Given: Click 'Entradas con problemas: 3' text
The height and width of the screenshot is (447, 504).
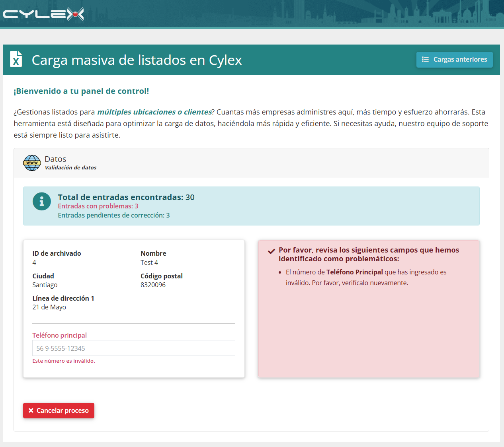Looking at the screenshot, I should click(x=98, y=206).
